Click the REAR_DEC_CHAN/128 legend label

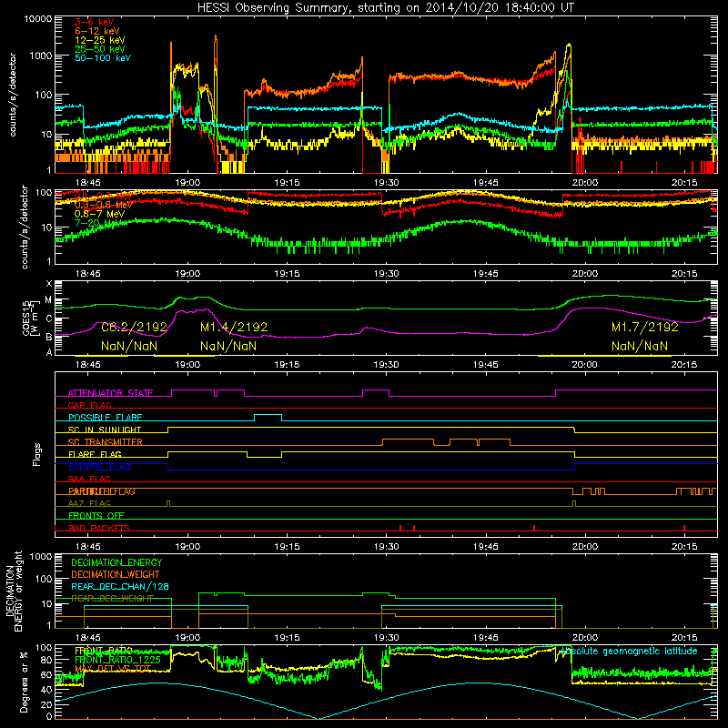[x=120, y=587]
